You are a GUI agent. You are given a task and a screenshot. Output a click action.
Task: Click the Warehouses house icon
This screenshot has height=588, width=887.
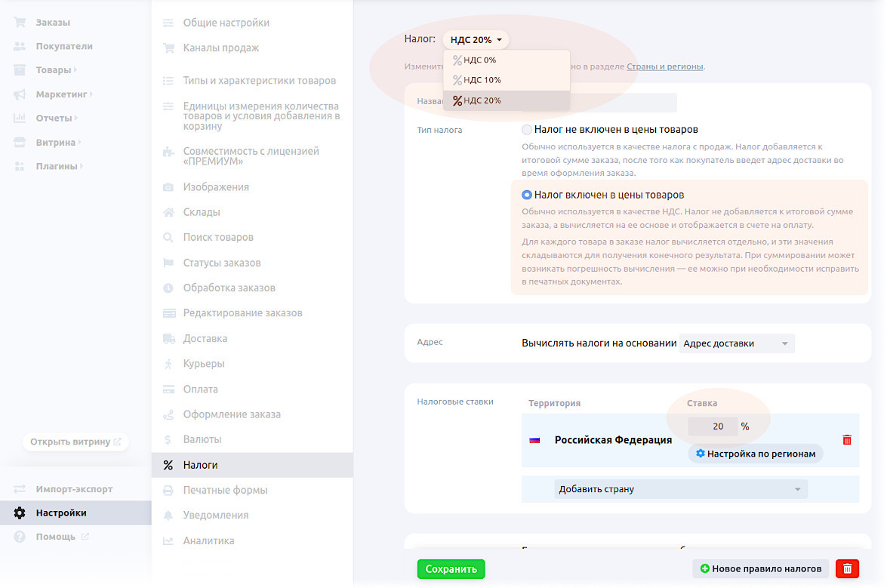point(168,212)
